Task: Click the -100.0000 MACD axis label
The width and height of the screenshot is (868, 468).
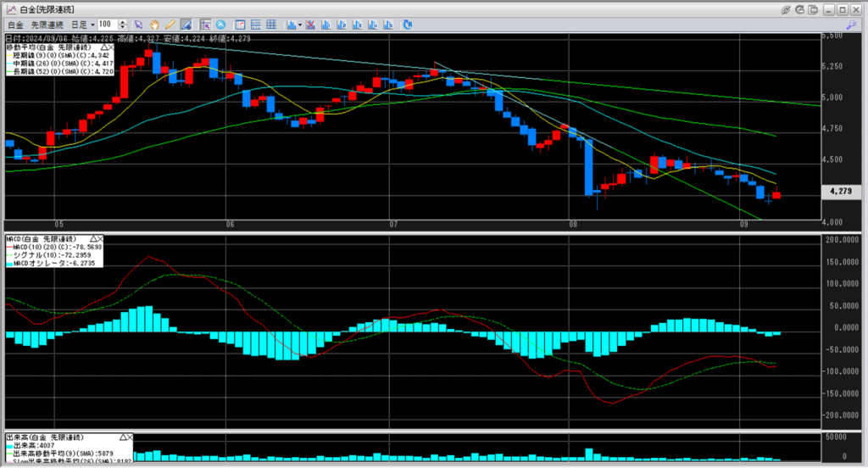Action: point(841,371)
